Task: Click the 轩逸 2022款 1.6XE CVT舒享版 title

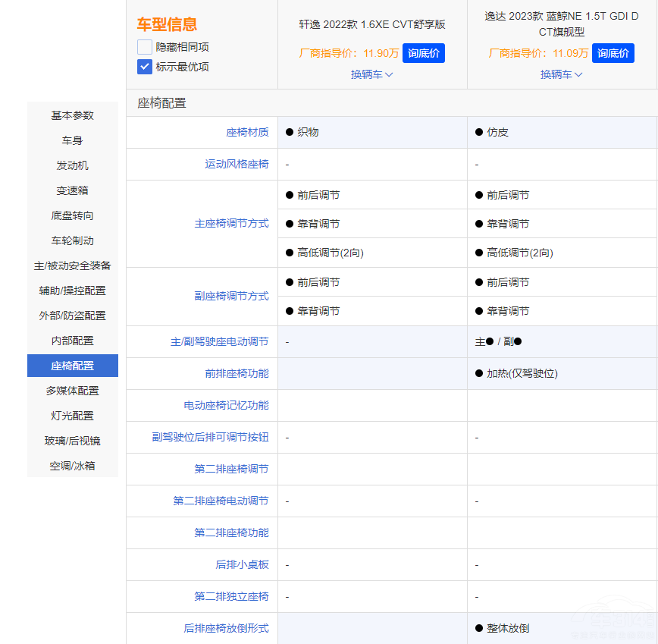Action: pos(372,24)
